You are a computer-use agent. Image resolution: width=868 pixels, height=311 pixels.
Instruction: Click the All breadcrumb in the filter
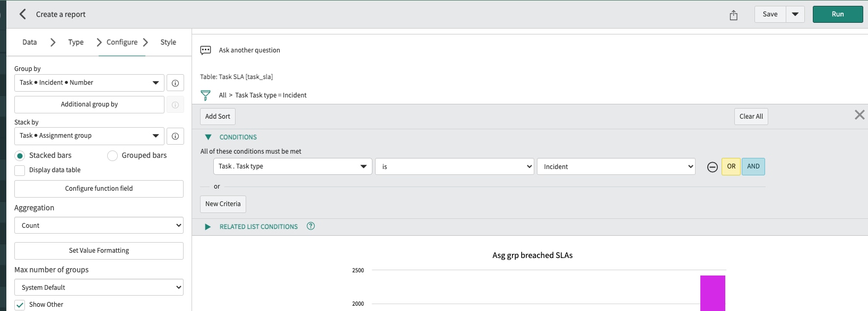click(222, 95)
